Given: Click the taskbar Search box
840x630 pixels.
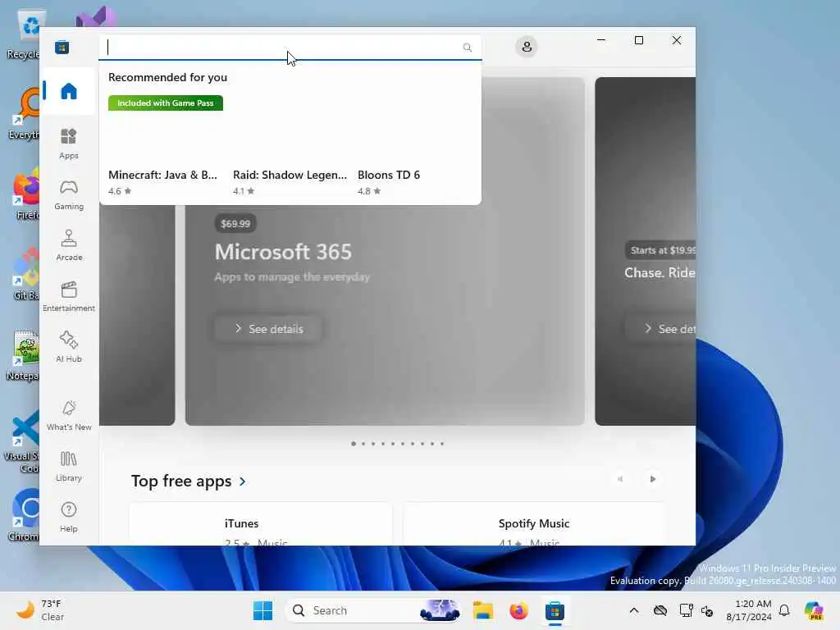Looking at the screenshot, I should tap(374, 610).
